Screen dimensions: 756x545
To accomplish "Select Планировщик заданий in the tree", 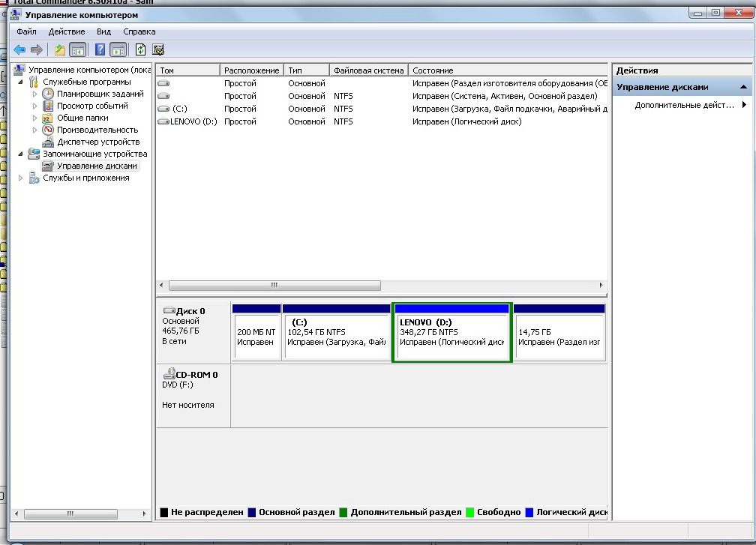I will point(100,94).
